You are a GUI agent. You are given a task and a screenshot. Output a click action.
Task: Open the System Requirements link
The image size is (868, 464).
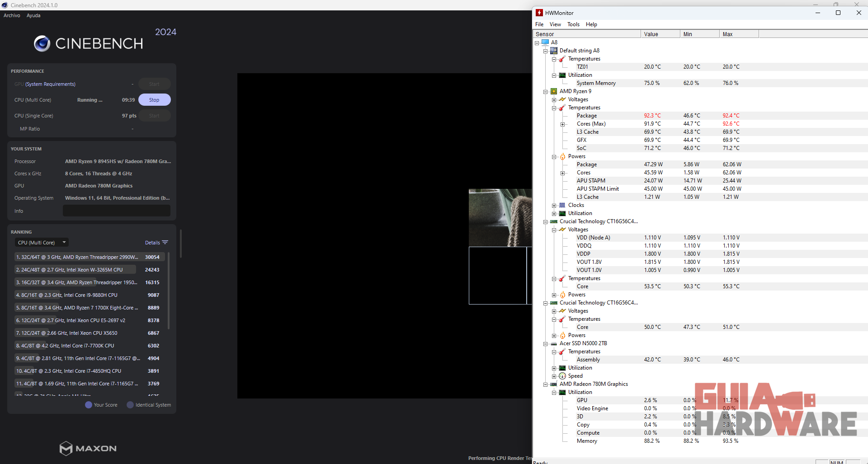(x=50, y=84)
